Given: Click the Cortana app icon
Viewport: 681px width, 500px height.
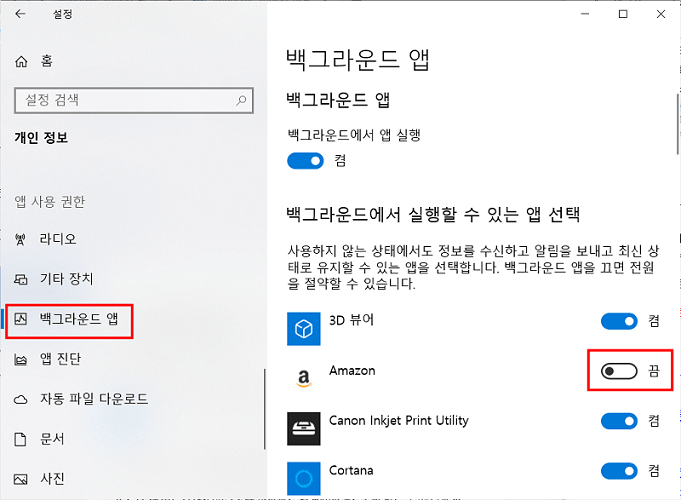Looking at the screenshot, I should pyautogui.click(x=304, y=479).
